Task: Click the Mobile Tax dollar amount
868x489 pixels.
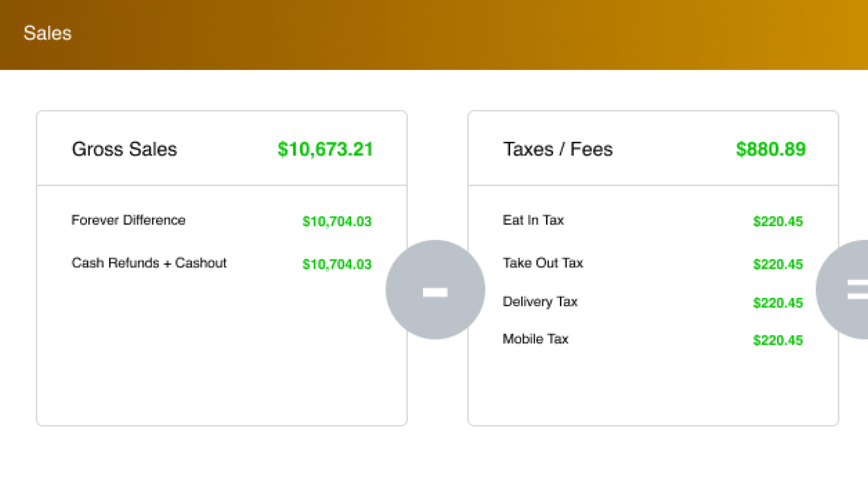Action: (x=778, y=340)
